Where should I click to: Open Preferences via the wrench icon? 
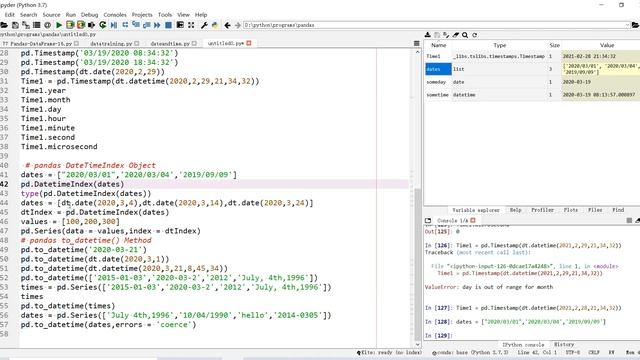204,25
